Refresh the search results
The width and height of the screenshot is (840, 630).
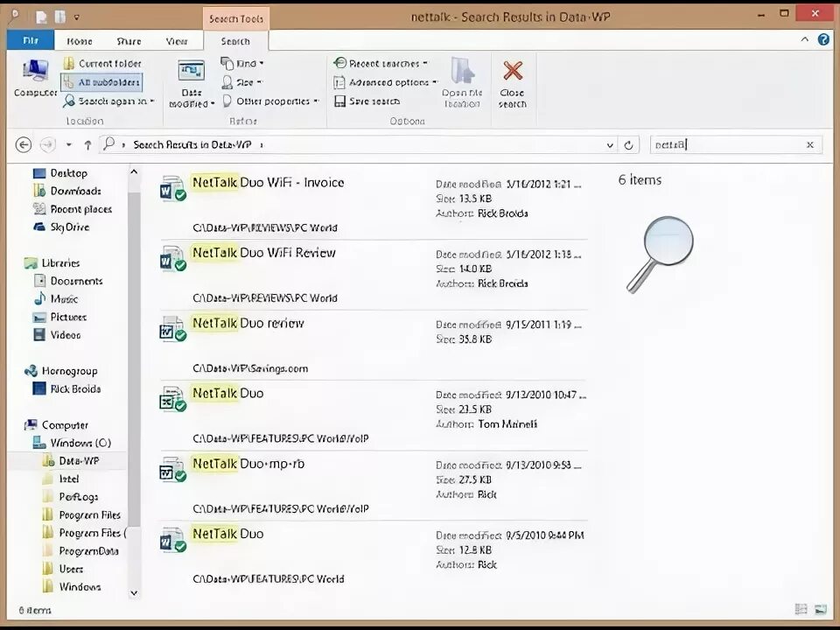click(629, 144)
